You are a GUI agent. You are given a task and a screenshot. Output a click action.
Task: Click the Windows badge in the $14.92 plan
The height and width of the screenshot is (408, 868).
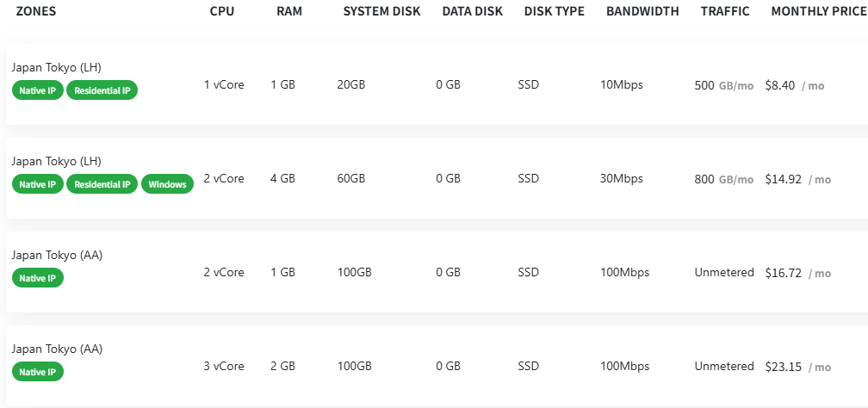point(167,184)
